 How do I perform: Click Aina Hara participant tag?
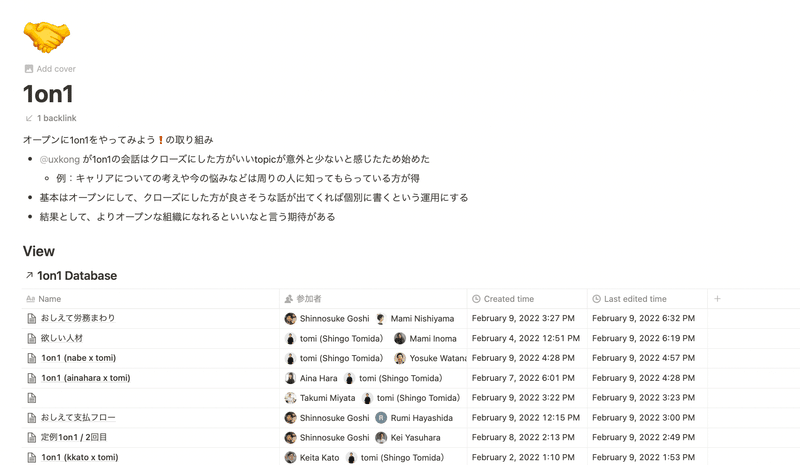(x=311, y=378)
